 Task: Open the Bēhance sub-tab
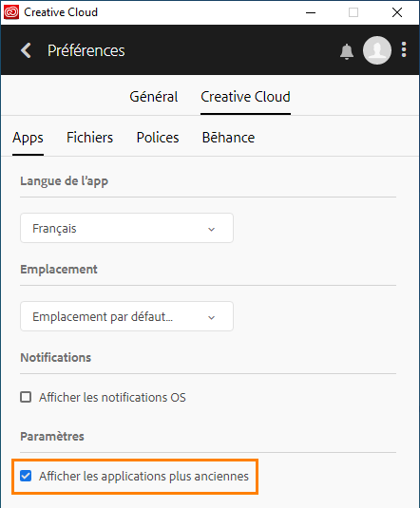point(228,138)
